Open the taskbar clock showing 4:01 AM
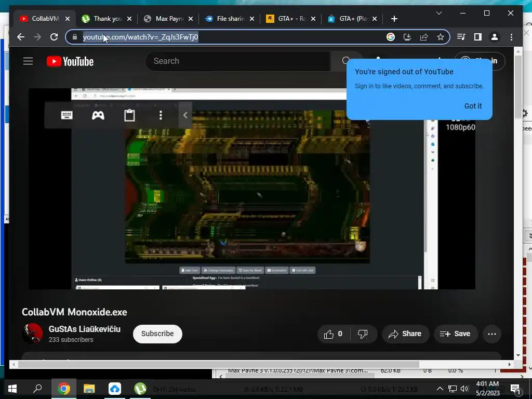The image size is (532, 399). tap(487, 389)
